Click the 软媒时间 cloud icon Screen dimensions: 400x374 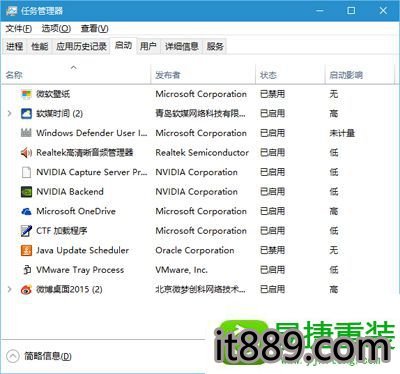[26, 114]
